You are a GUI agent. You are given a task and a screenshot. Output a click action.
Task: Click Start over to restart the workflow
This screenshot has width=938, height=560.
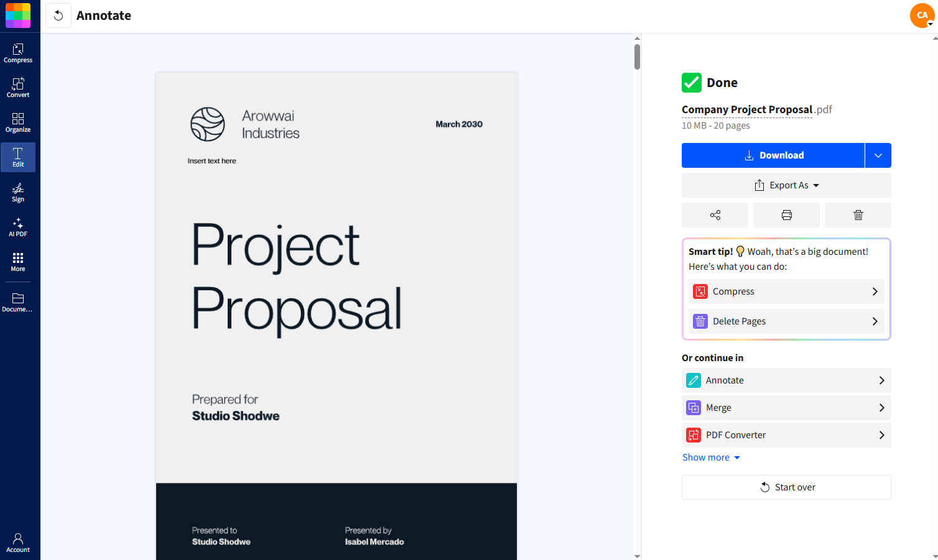[x=786, y=487]
